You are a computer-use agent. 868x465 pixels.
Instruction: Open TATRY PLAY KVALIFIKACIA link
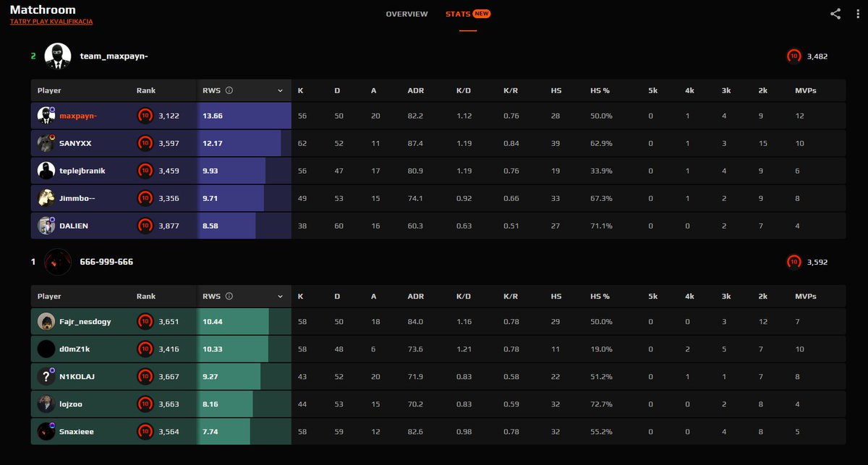tap(51, 22)
